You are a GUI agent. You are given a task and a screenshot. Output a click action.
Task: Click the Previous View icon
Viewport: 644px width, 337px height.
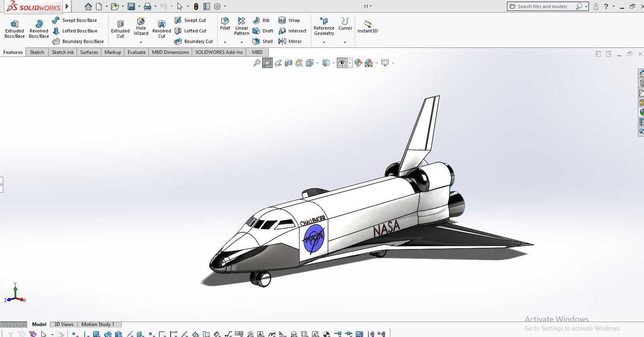[x=278, y=63]
